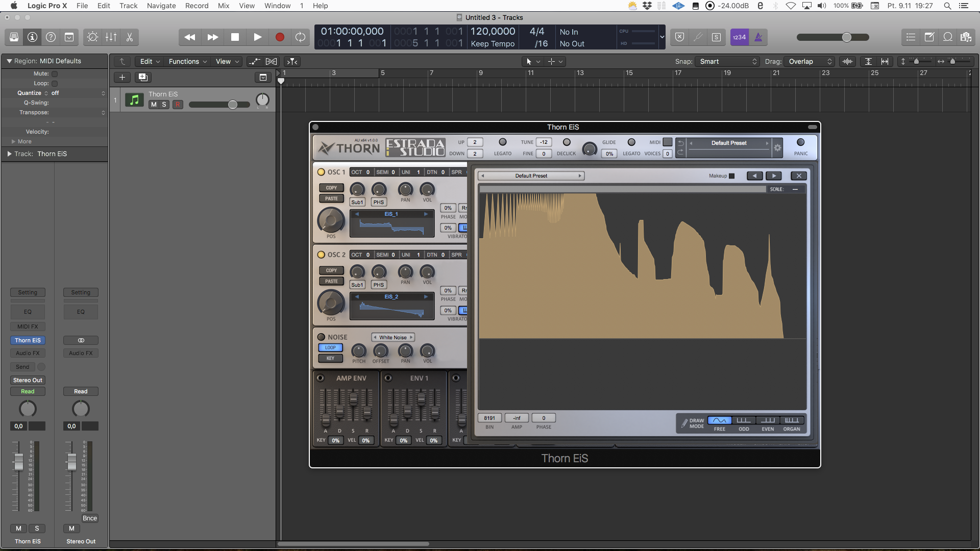The height and width of the screenshot is (551, 980).
Task: Mute the Thorn EiS track in header
Action: click(154, 105)
